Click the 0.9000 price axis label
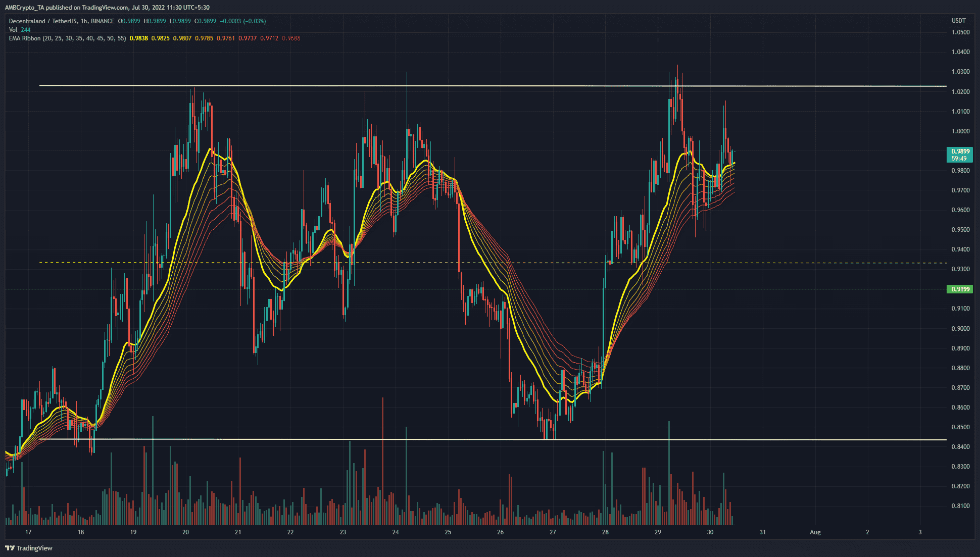The image size is (980, 557). [x=960, y=329]
